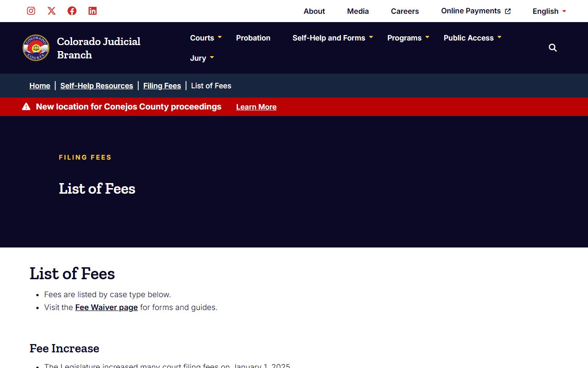Select Careers in the top bar
Screen dimensions: 588x368
click(x=405, y=11)
